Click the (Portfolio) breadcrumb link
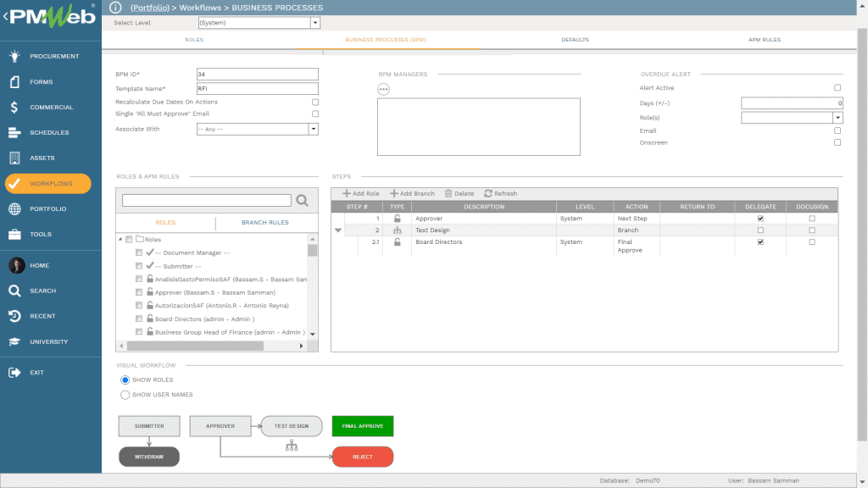Image resolution: width=868 pixels, height=488 pixels. coord(150,8)
